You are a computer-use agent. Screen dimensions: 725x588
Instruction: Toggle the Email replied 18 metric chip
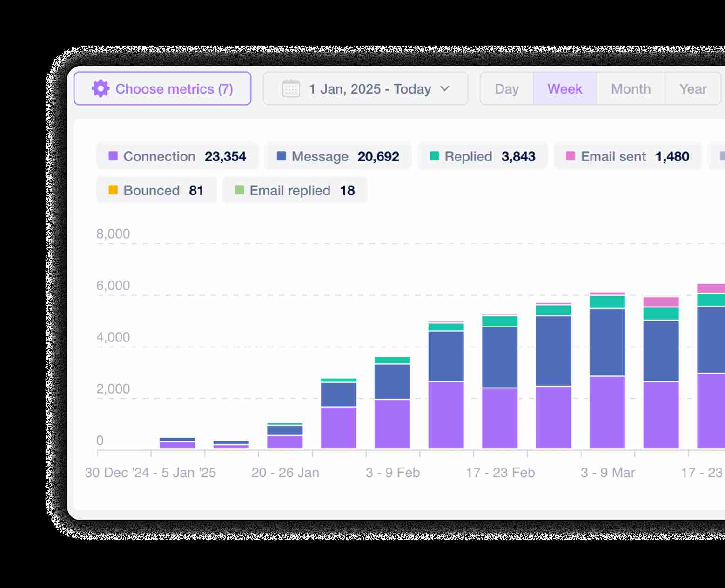[x=295, y=190]
